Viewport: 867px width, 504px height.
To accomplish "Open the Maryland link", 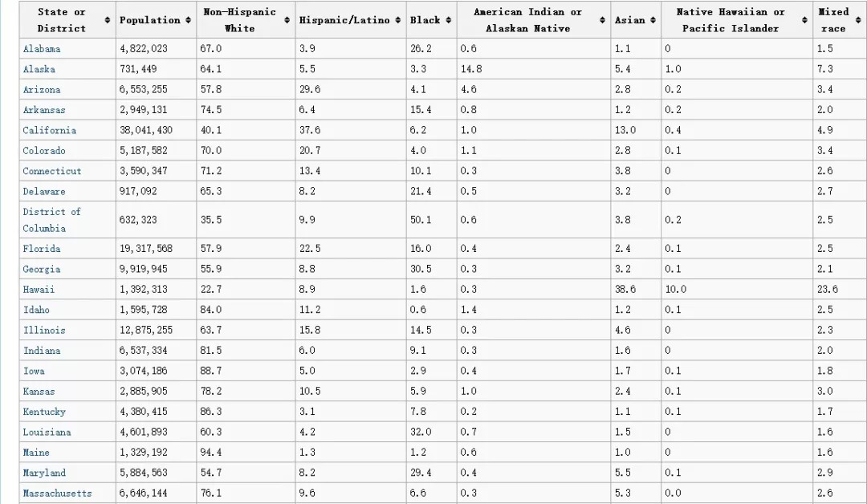I will click(x=44, y=473).
